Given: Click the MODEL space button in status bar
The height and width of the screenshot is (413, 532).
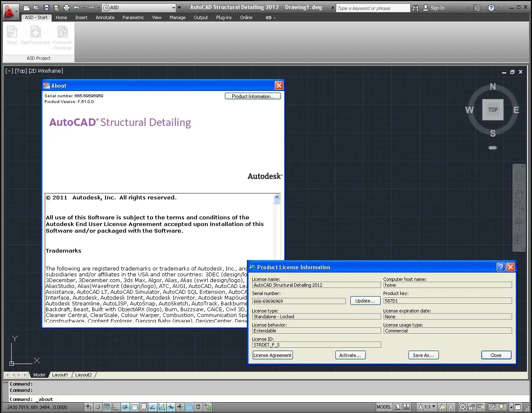Looking at the screenshot, I should [x=384, y=407].
